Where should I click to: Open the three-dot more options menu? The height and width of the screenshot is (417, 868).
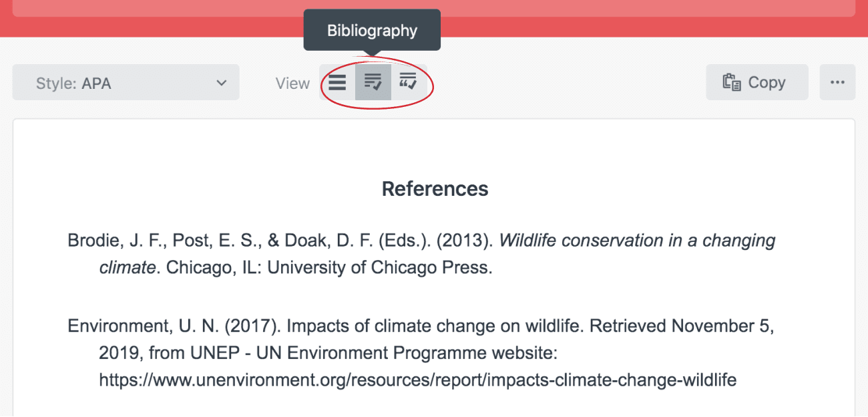click(x=837, y=82)
